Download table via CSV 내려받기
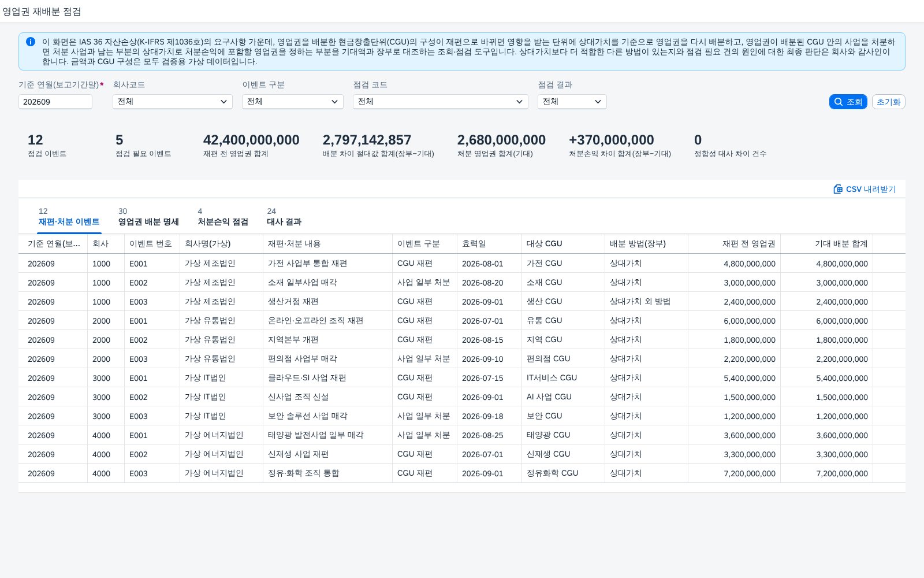Viewport: 924px width, 578px height. point(865,189)
